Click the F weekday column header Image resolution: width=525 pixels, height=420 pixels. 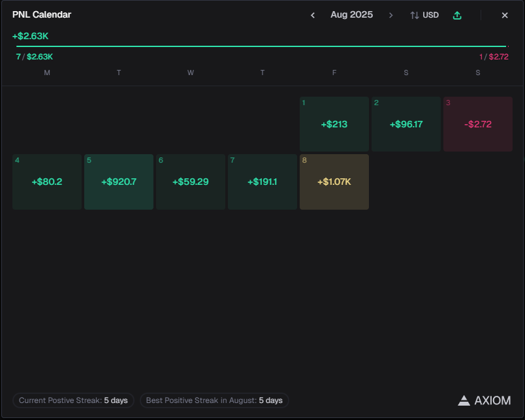click(334, 73)
